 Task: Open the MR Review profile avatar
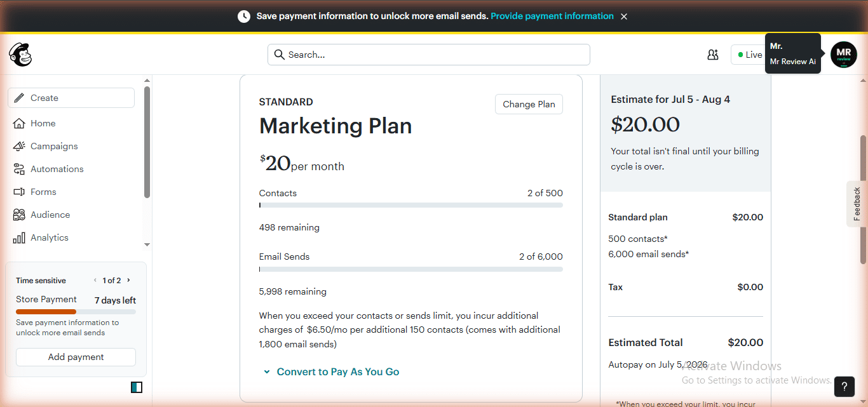(844, 55)
